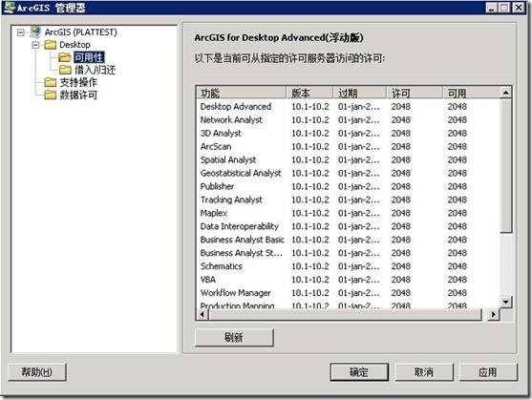
Task: Open the 数据许可 tree item
Action: [x=78, y=95]
